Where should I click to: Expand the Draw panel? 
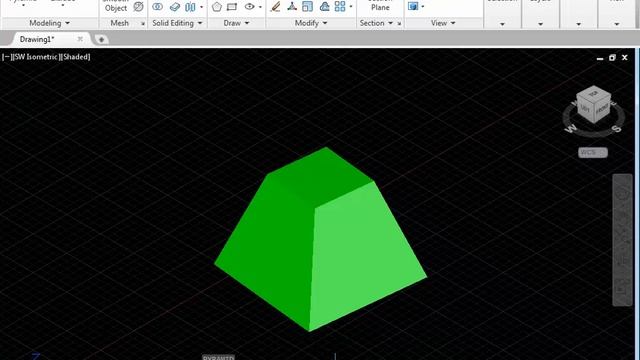click(236, 23)
